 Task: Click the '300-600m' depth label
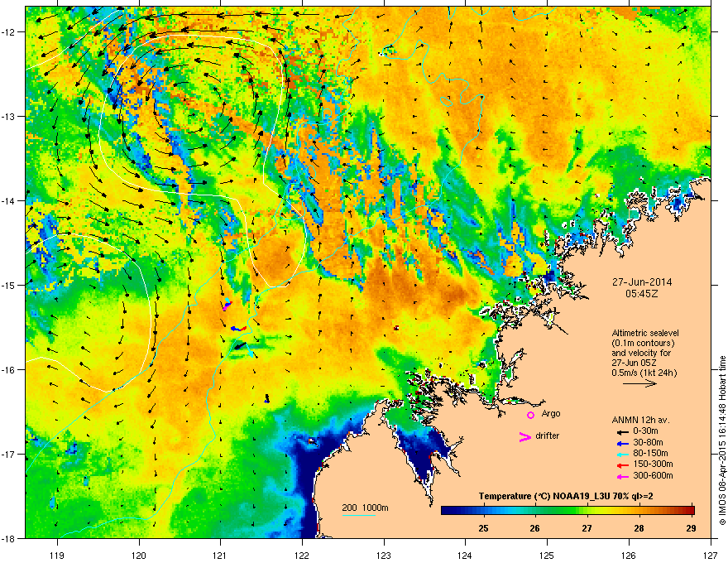click(653, 476)
